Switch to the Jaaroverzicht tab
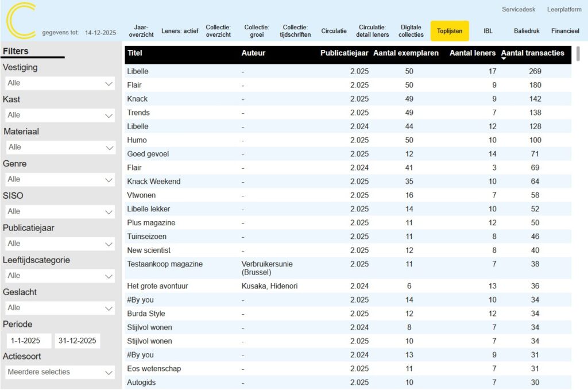 (x=141, y=31)
